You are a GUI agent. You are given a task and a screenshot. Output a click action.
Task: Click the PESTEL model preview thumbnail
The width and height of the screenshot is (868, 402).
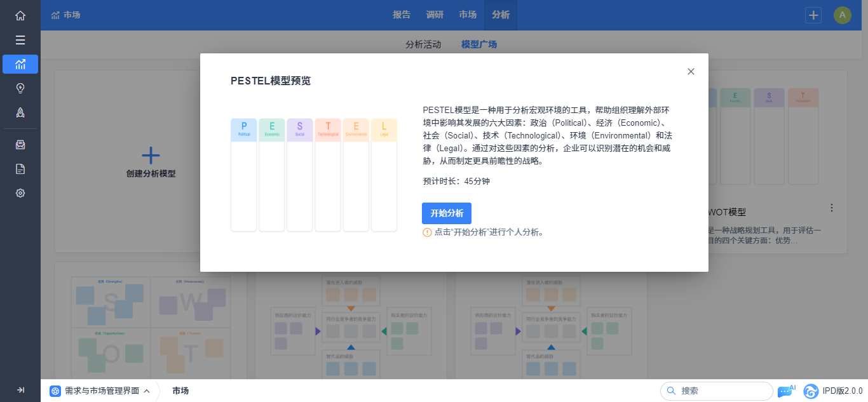coord(314,175)
